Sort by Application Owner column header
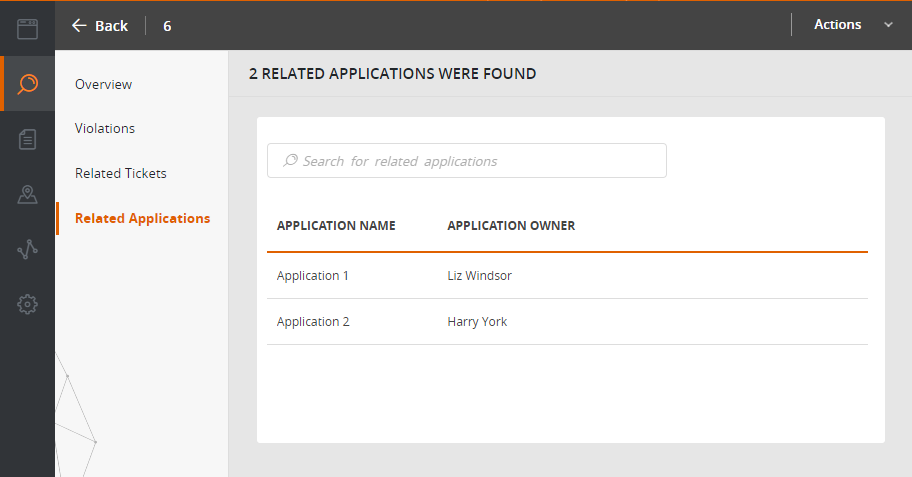 click(511, 226)
